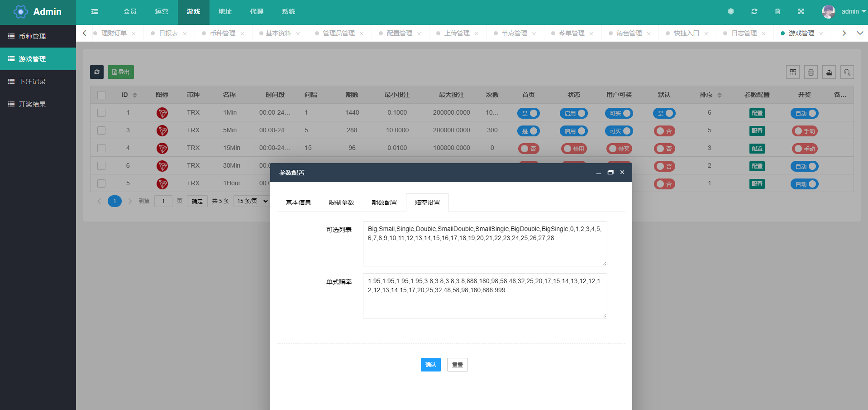Image resolution: width=868 pixels, height=410 pixels.
Task: Click the blue 确认 button in dialog
Action: (430, 365)
